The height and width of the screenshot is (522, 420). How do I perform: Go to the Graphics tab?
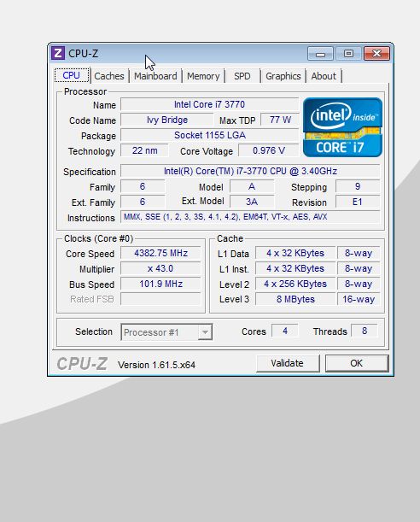(x=283, y=76)
